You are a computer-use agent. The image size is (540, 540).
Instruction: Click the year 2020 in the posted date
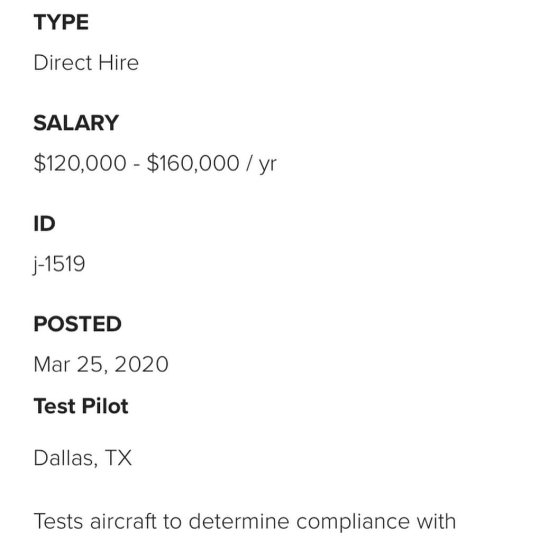click(x=142, y=364)
